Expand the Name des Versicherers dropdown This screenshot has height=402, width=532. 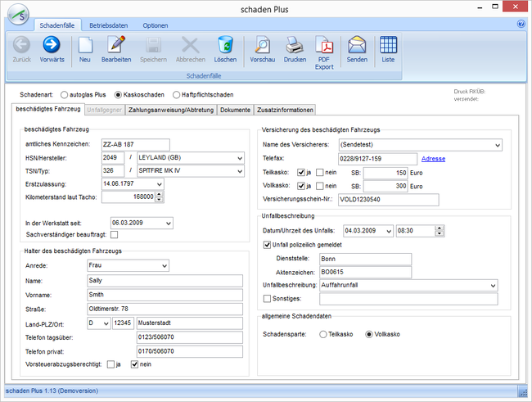click(x=496, y=145)
